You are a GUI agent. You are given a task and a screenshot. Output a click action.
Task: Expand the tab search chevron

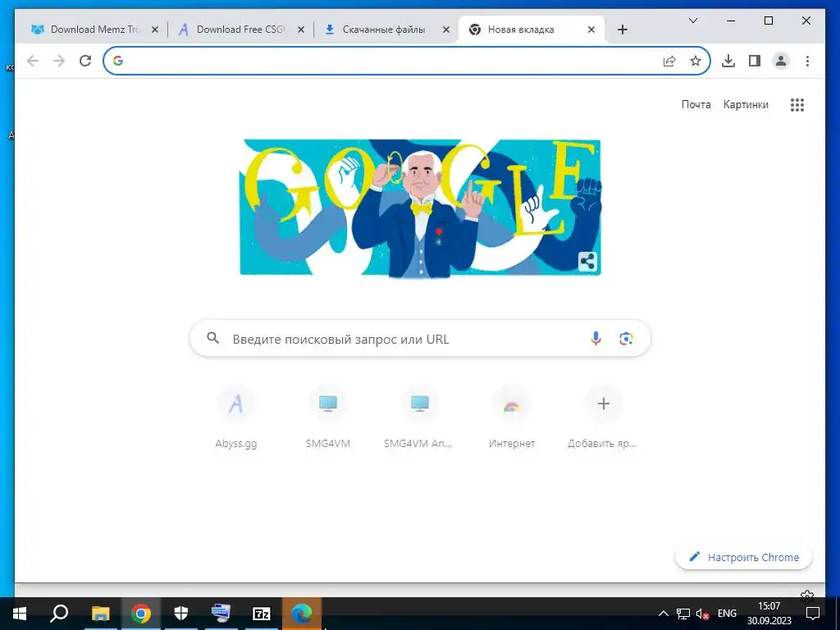692,21
